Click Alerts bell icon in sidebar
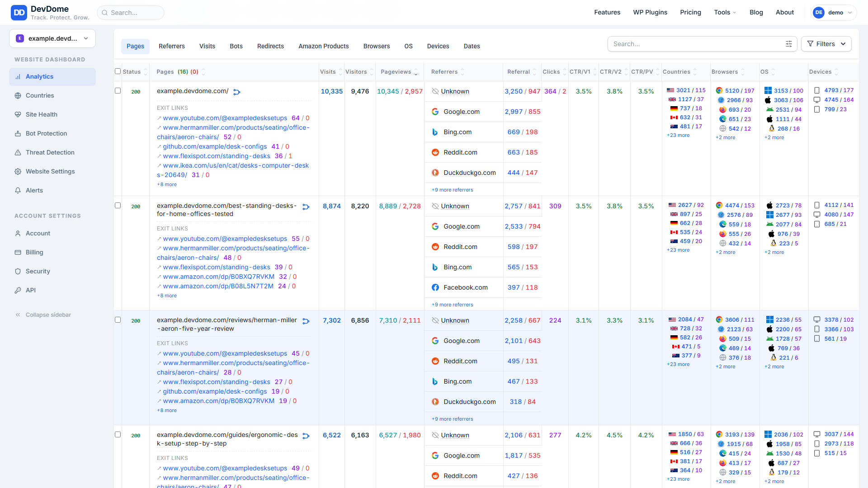This screenshot has width=868, height=488. (x=18, y=191)
